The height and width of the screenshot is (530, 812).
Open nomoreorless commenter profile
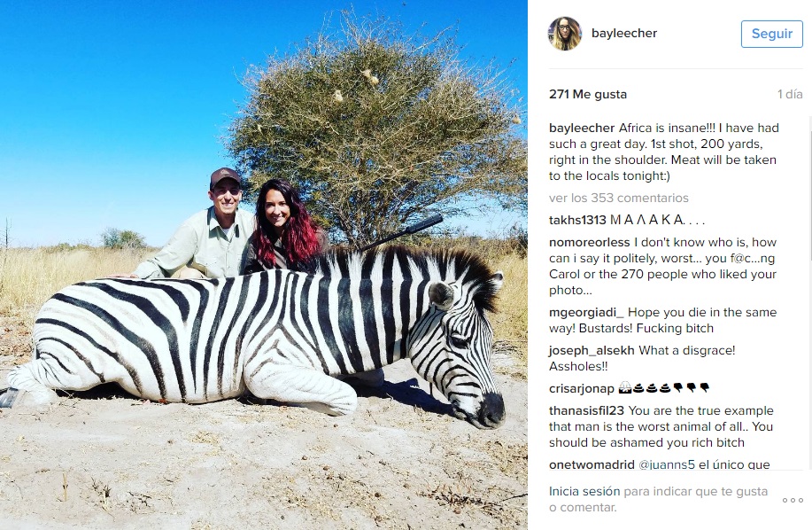[590, 242]
